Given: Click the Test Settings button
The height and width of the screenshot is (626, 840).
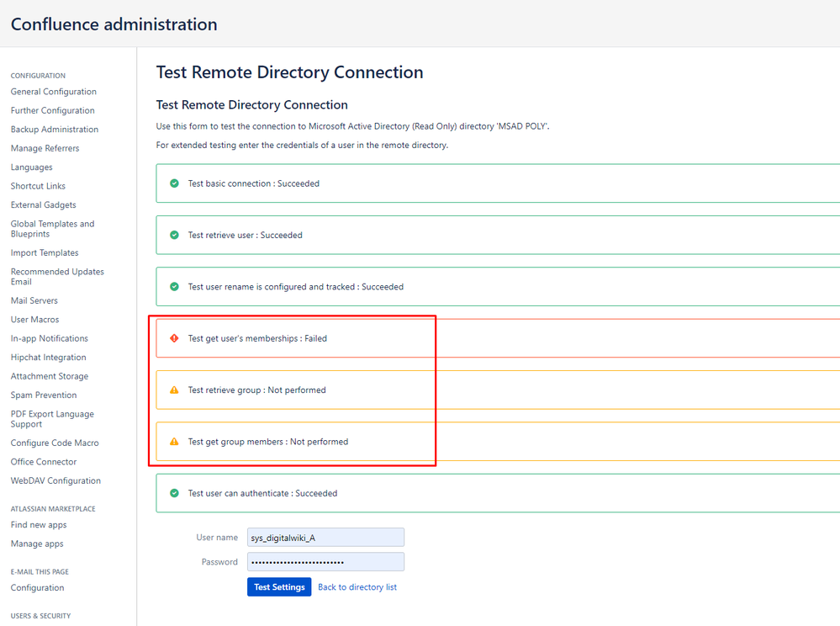Looking at the screenshot, I should [279, 587].
